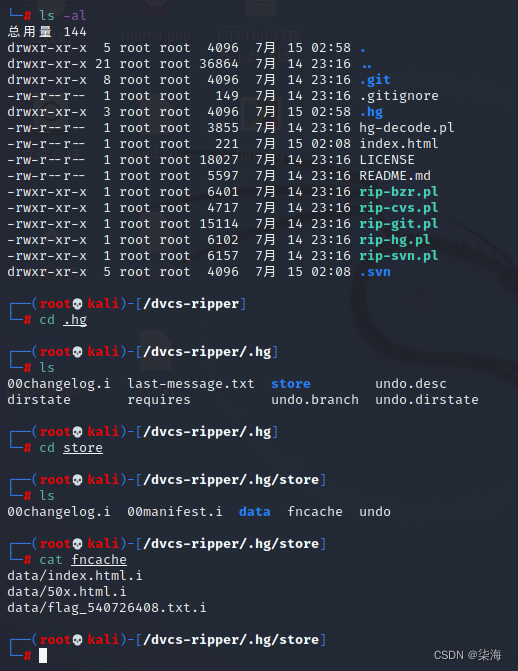Click the undo.dirstate filename
This screenshot has width=518, height=671.
pyautogui.click(x=427, y=400)
